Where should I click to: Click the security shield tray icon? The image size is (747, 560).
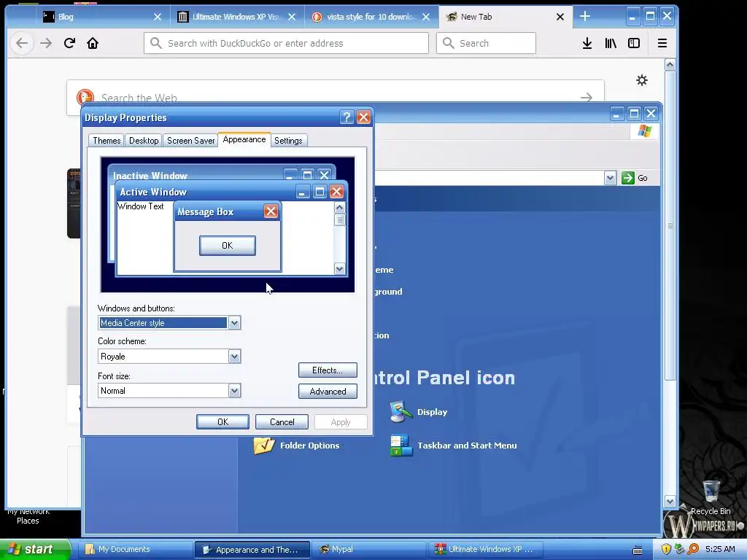pos(666,549)
